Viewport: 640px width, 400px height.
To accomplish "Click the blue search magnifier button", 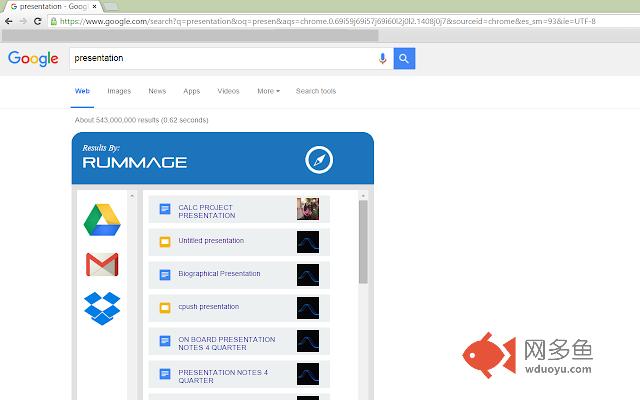I will [404, 58].
